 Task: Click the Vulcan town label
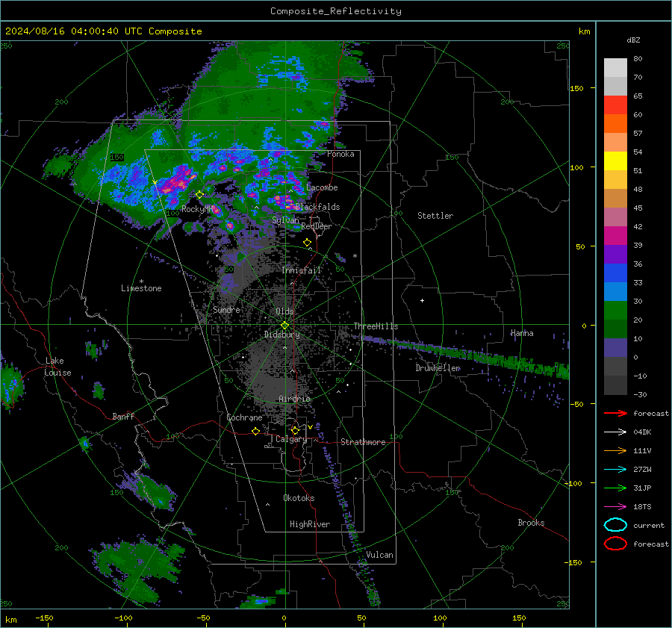pyautogui.click(x=379, y=555)
